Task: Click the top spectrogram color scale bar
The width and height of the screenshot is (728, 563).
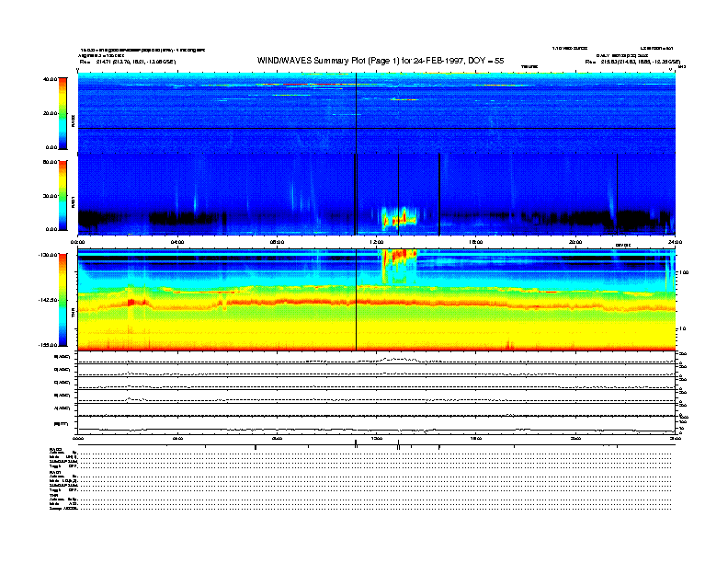Action: pos(63,113)
